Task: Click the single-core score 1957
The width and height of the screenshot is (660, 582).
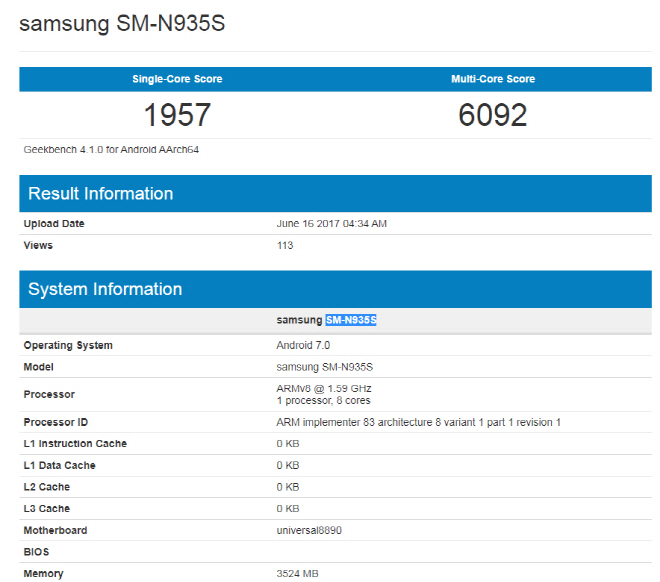Action: [177, 114]
